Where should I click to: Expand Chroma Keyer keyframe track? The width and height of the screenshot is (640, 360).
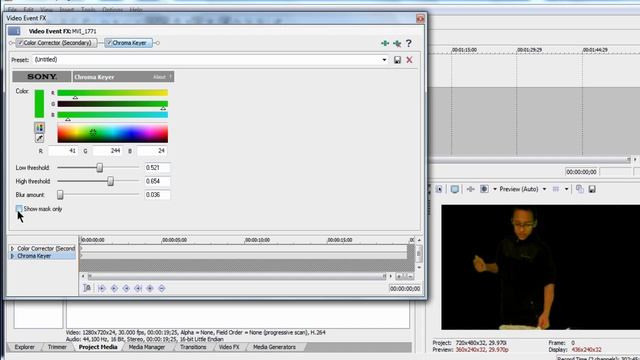[x=12, y=256]
